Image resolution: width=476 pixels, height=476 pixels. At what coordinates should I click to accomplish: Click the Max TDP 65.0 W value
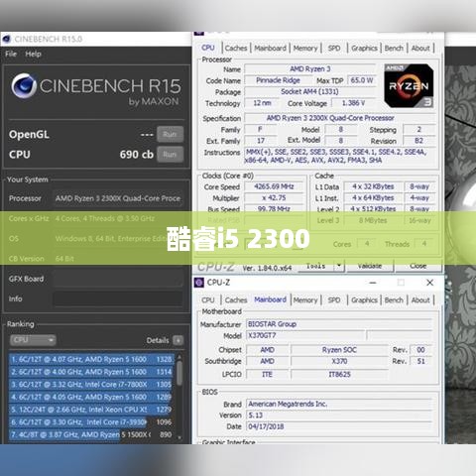click(x=362, y=80)
